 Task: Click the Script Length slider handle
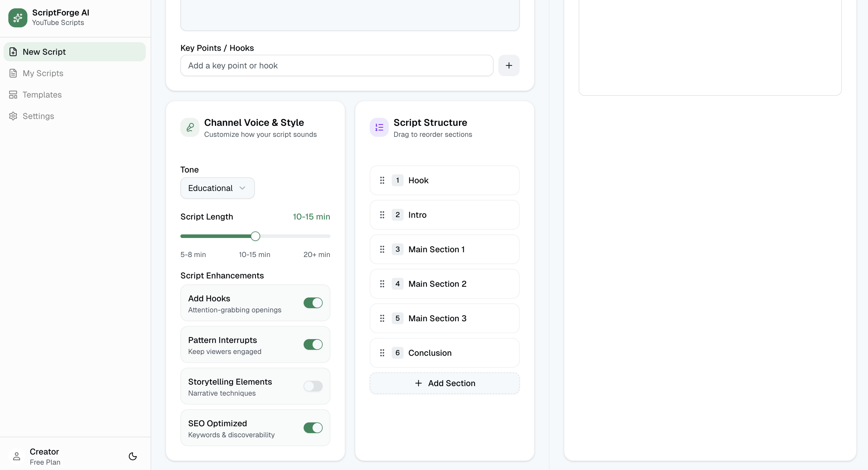pyautogui.click(x=255, y=236)
